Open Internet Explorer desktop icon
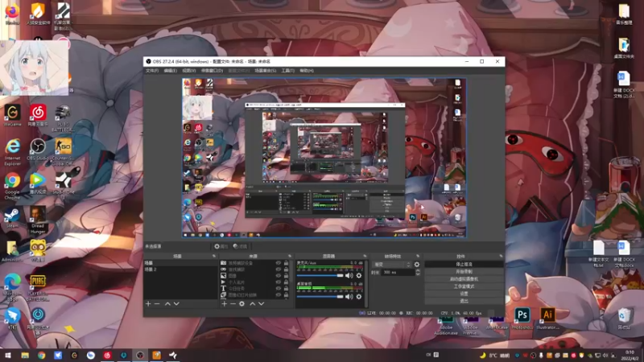The image size is (644, 362). point(12,152)
